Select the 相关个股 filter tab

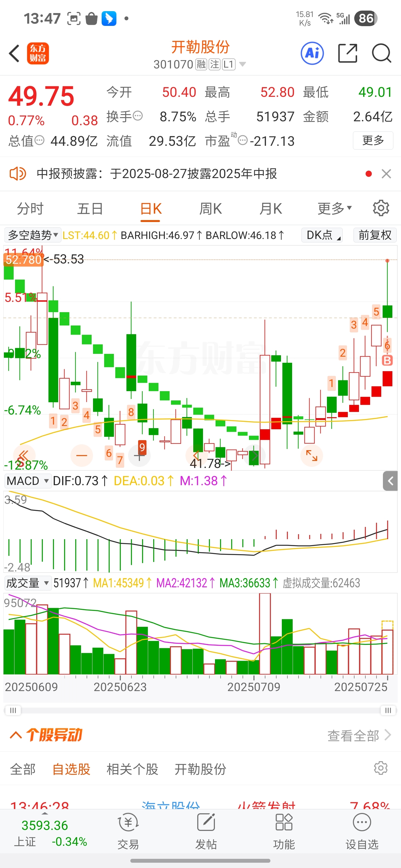point(133,769)
